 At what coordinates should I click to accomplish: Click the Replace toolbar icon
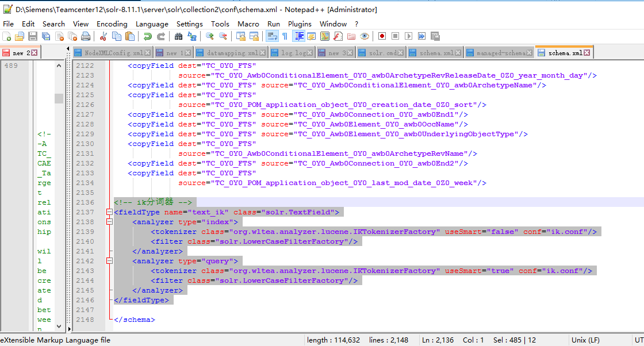[x=192, y=37]
